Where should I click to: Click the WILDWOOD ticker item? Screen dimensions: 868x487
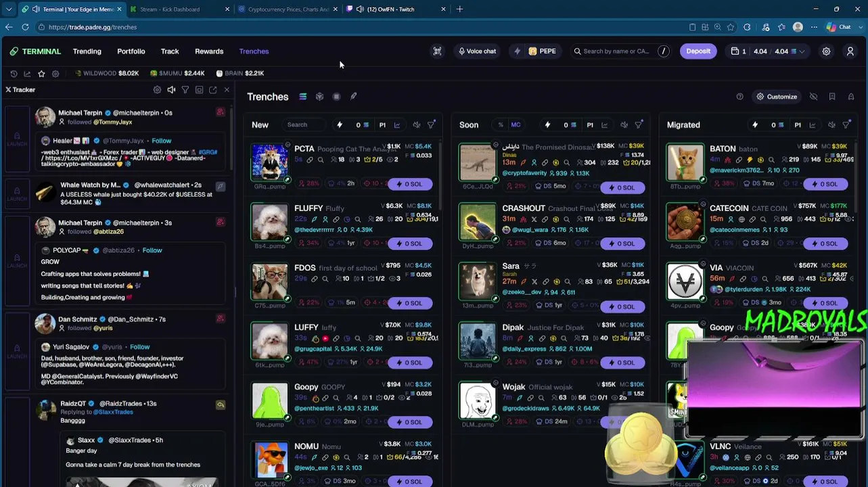pos(107,73)
